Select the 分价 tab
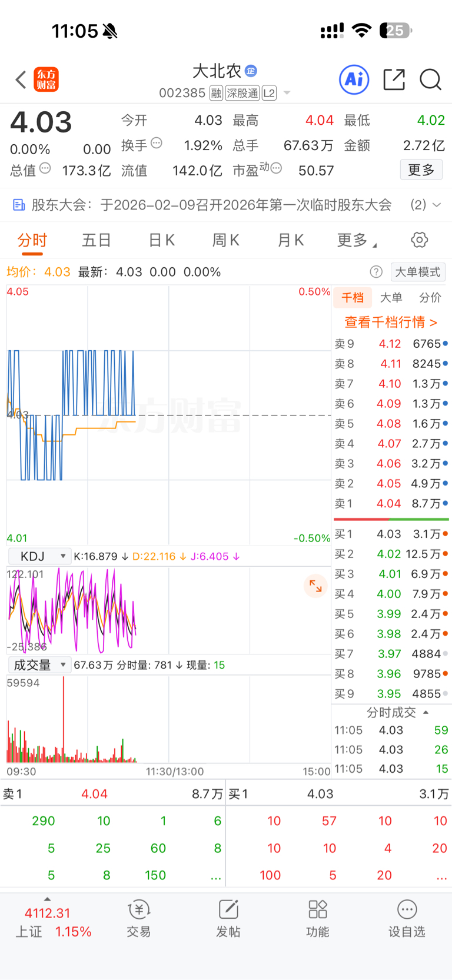Viewport: 452px width, 980px height. point(430,298)
